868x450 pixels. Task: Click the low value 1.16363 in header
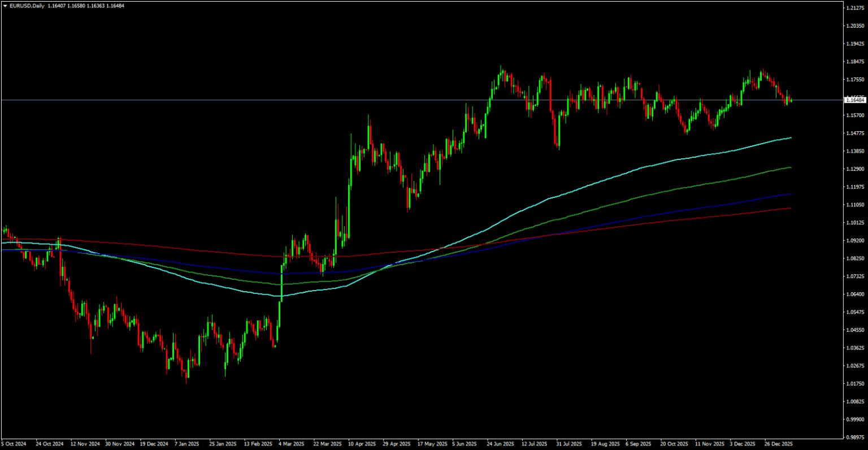coord(95,6)
